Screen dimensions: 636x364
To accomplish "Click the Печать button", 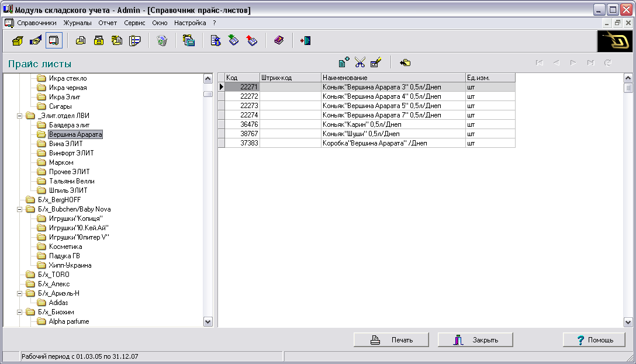I will [391, 339].
